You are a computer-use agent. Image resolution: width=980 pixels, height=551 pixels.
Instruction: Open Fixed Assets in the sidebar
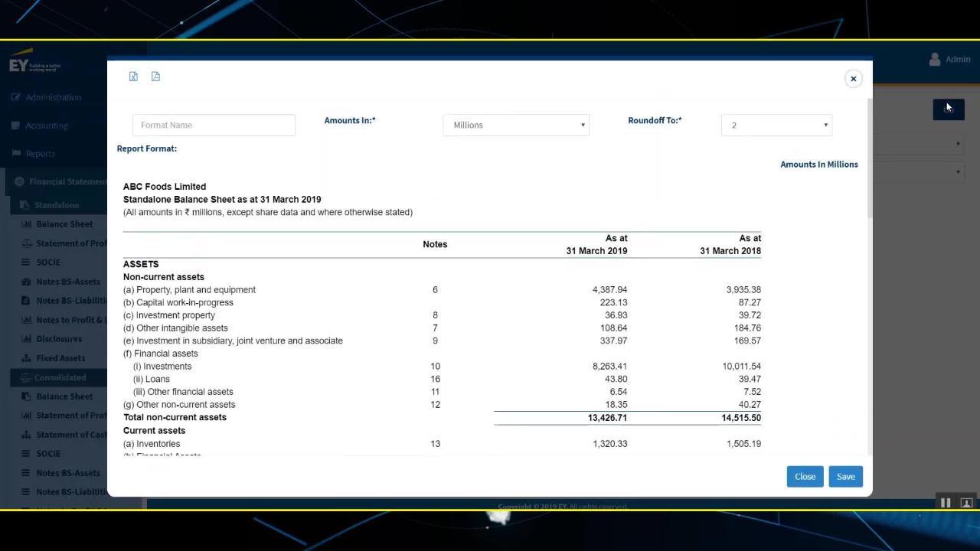[x=60, y=358]
